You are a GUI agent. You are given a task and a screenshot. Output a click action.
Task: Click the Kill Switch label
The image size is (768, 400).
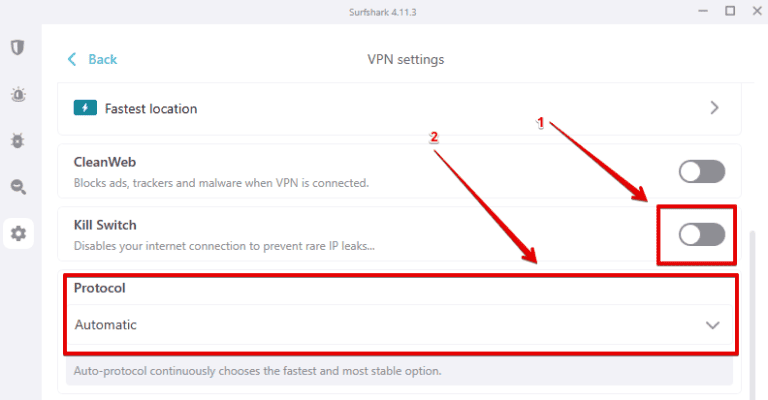pyautogui.click(x=105, y=225)
